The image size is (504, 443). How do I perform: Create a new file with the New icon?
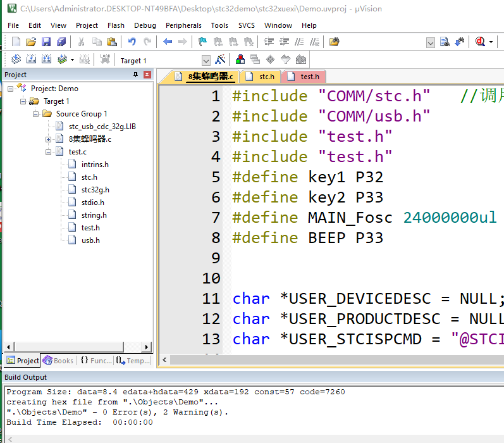[16, 42]
